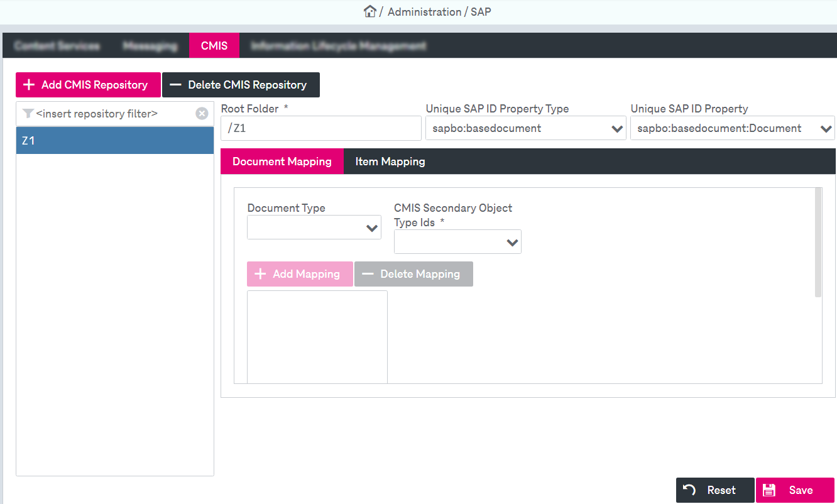Open the Unique SAP ID Property dropdown

point(826,128)
